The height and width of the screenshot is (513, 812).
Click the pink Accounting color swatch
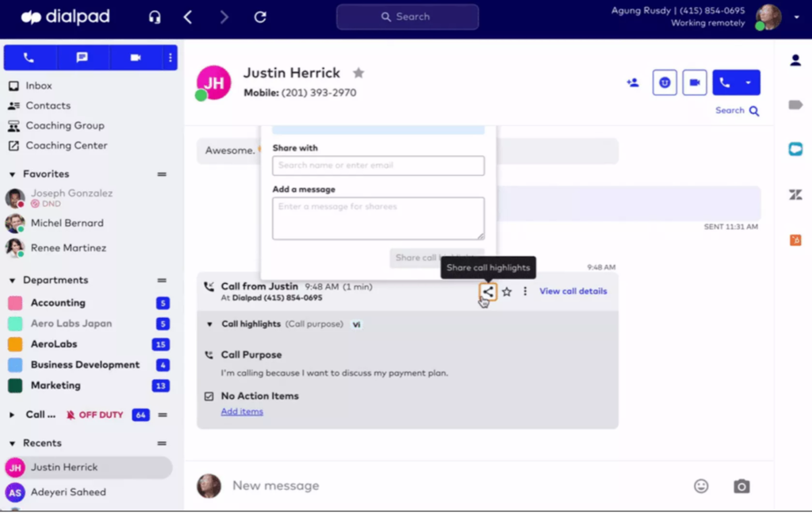click(x=17, y=303)
